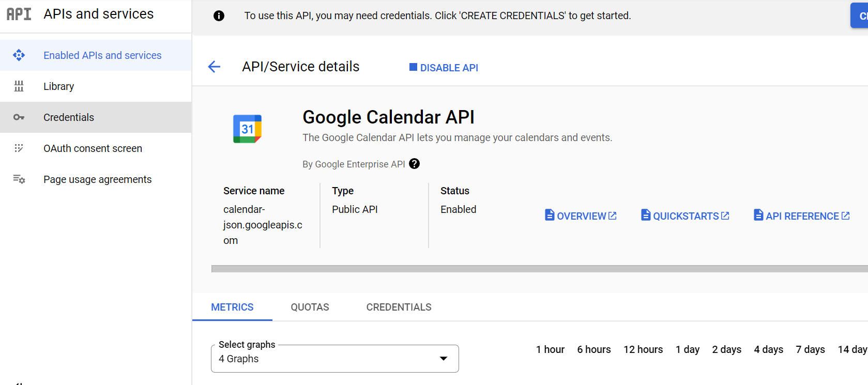
Task: Click the OAuth consent screen dotted icon
Action: tap(19, 148)
